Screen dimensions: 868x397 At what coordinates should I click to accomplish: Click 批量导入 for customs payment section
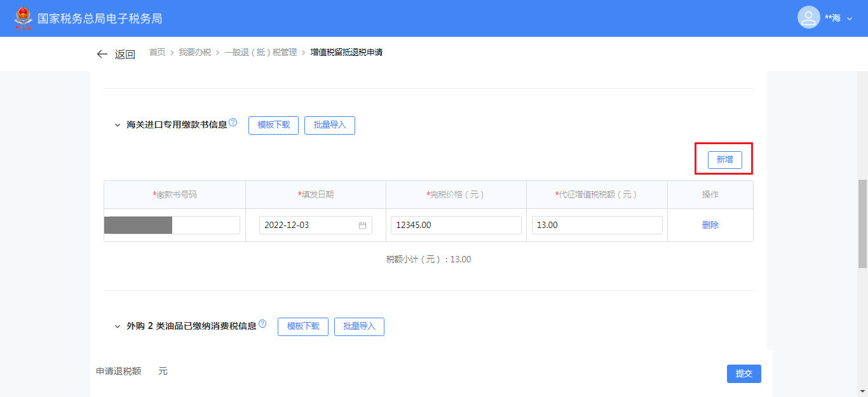click(329, 125)
